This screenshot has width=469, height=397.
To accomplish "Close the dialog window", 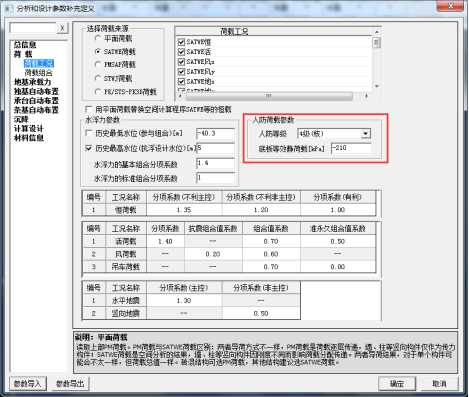I will [x=450, y=6].
